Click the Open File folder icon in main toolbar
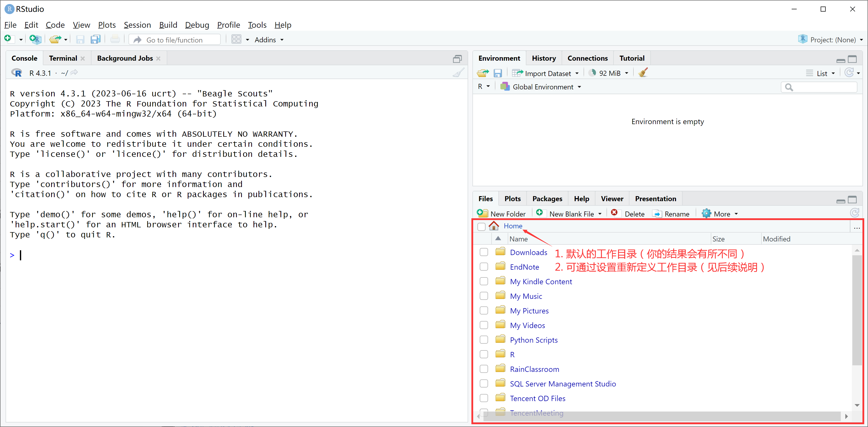The height and width of the screenshot is (427, 868). click(55, 39)
